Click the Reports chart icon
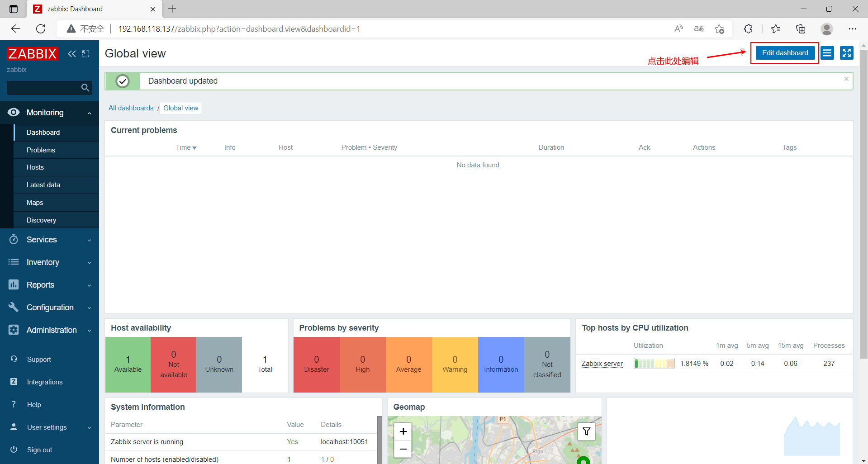 tap(14, 284)
